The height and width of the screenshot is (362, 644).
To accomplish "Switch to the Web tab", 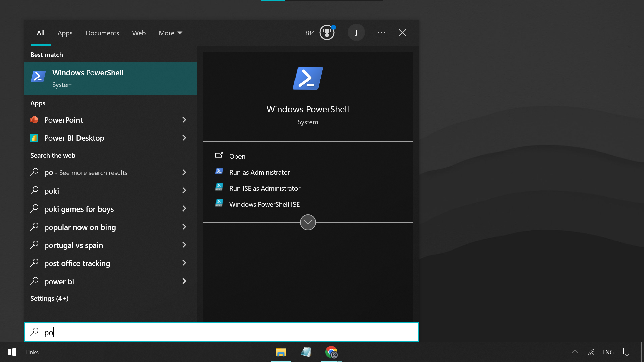I will tap(139, 33).
